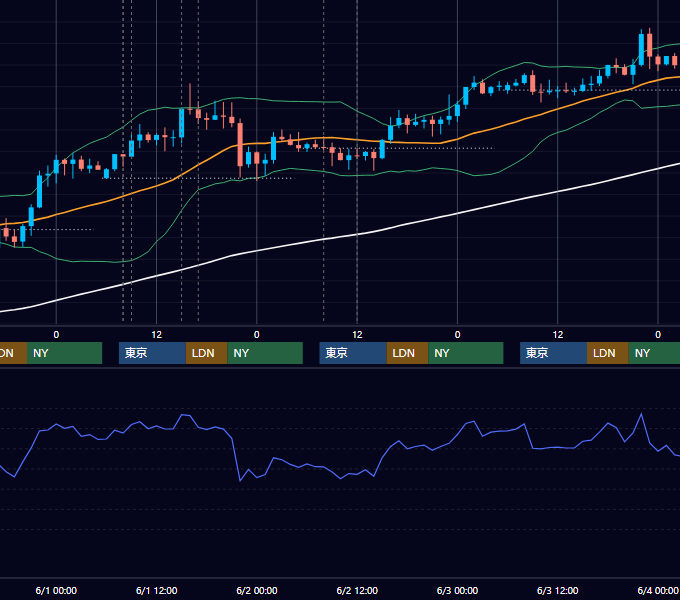This screenshot has height=600, width=680.
Task: Click the 6/4 00:00 time axis label
Action: click(x=658, y=590)
